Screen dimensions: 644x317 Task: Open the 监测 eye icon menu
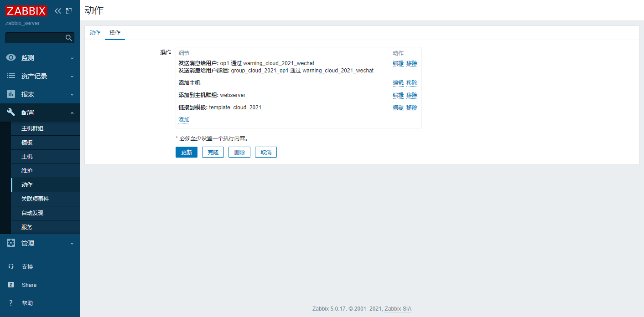coord(11,58)
